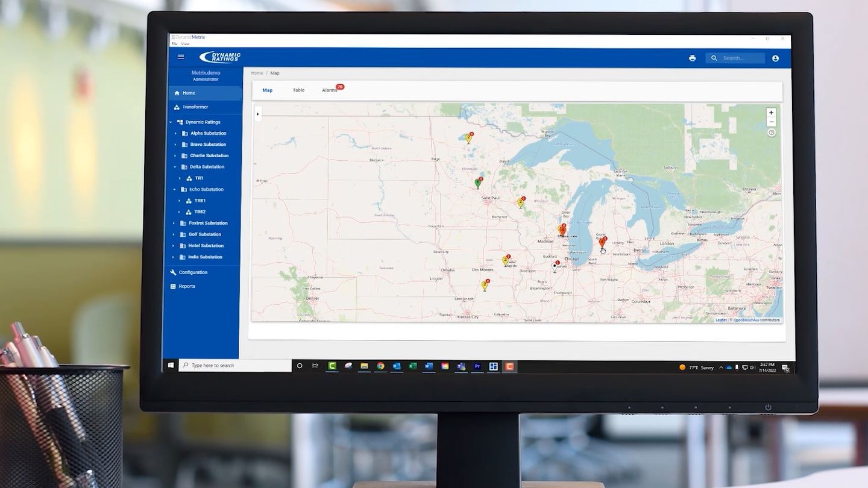Image resolution: width=868 pixels, height=488 pixels.
Task: Select Hotel Substation in the tree
Action: [x=206, y=246]
